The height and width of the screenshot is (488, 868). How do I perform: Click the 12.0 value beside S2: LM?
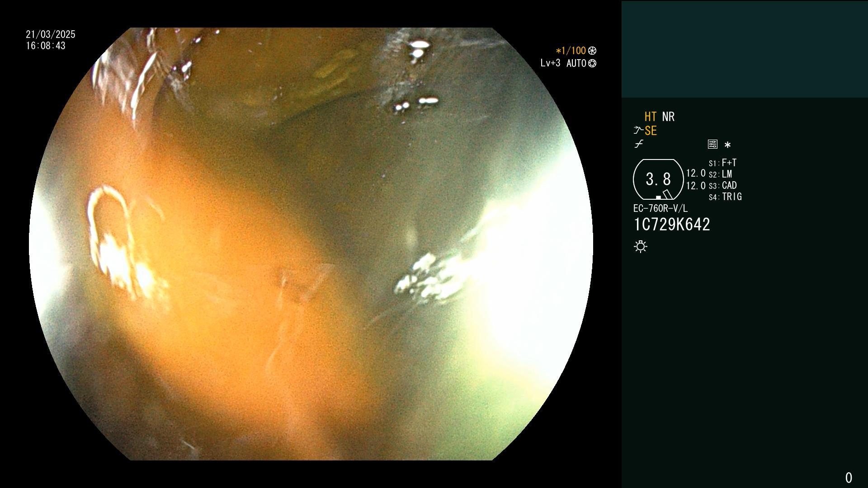point(696,174)
